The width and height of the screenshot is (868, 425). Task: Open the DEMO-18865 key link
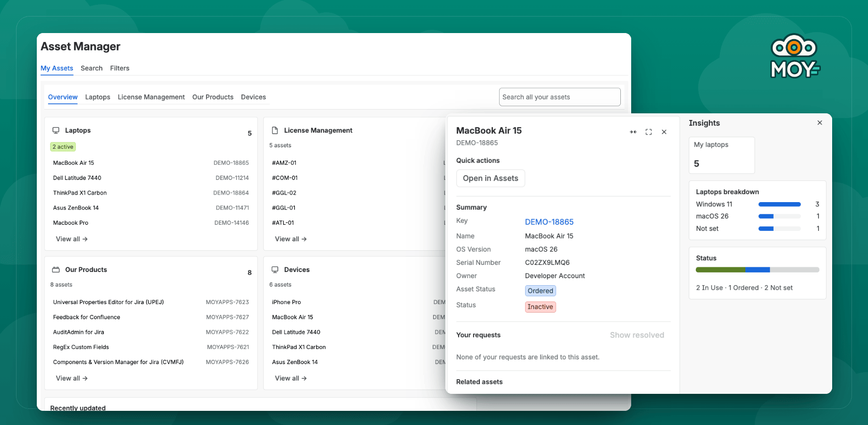(549, 222)
